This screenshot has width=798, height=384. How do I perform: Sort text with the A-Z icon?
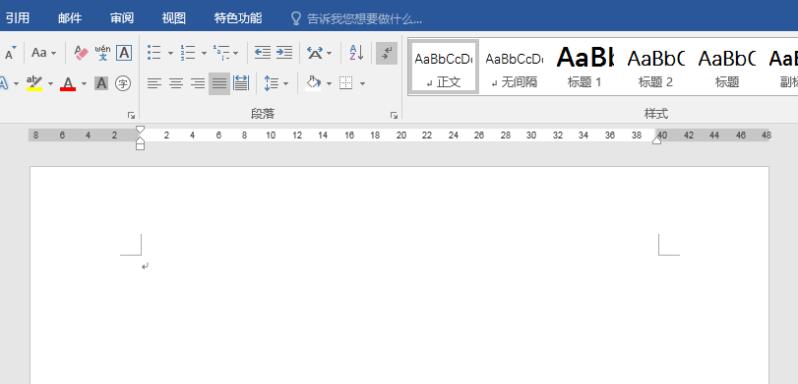point(356,53)
